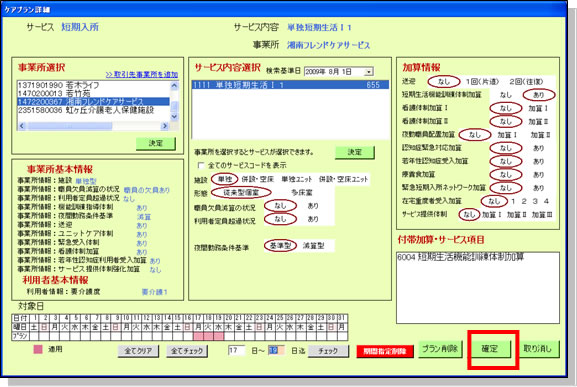Click the プラン cell for day 20
577x387 pixels.
pos(229,336)
